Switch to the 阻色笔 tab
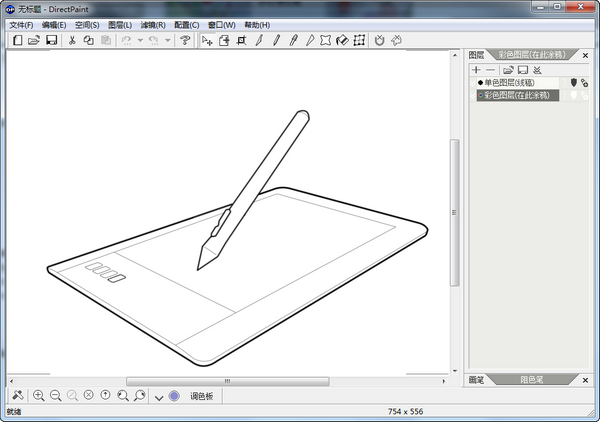Screen dimensions: 600x422 click(533, 380)
